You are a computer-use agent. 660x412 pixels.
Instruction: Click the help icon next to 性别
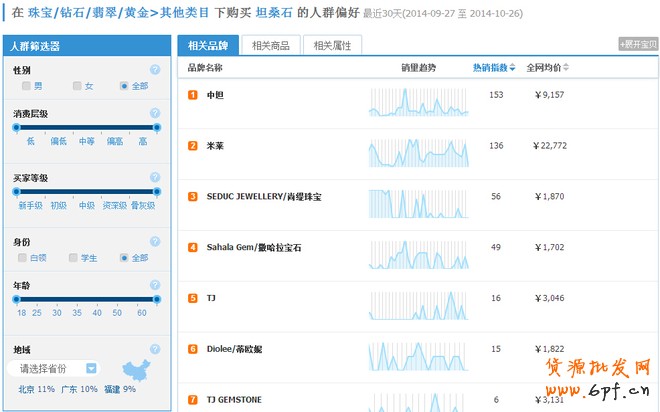pos(155,71)
